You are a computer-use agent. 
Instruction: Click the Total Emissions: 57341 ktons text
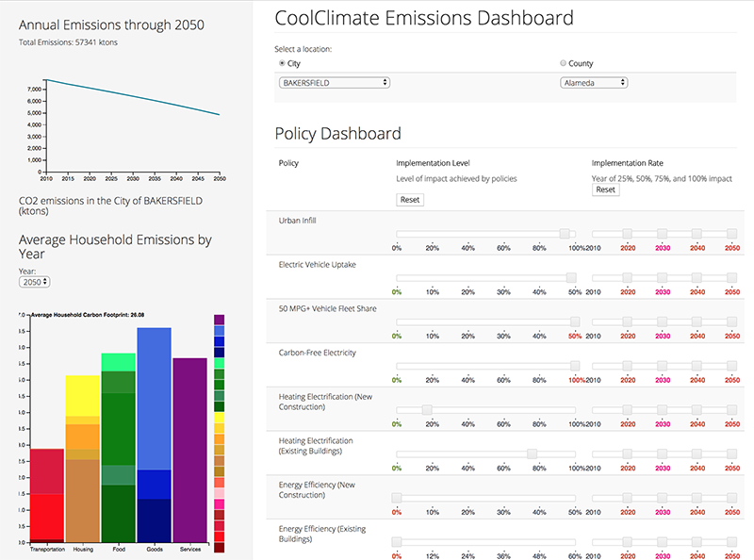point(68,42)
